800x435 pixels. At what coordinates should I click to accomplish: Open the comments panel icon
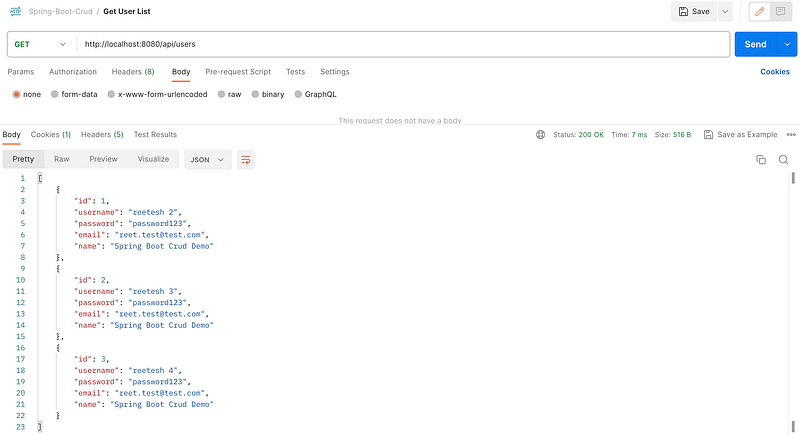click(780, 11)
